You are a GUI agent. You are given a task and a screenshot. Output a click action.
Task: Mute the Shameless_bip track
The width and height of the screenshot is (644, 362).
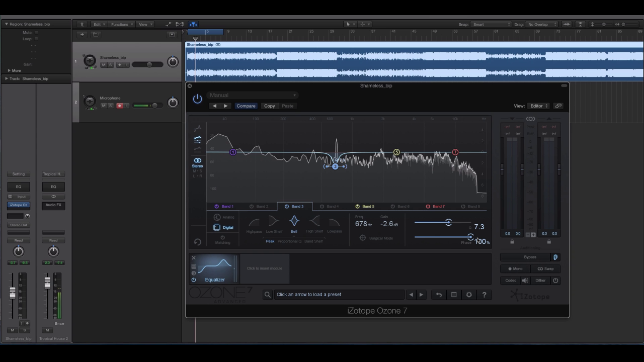[x=104, y=65]
